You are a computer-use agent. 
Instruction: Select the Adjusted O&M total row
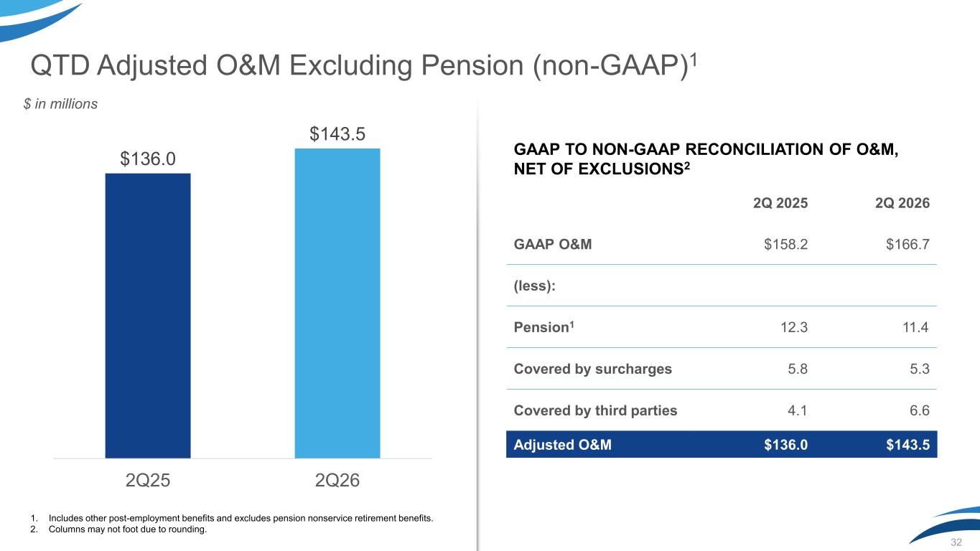coord(722,444)
